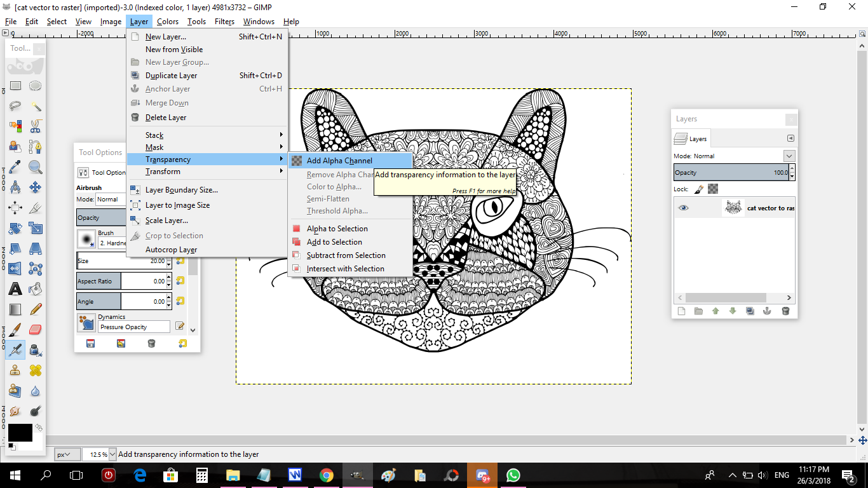Click Duplicate Layer in Layer menu

click(171, 76)
